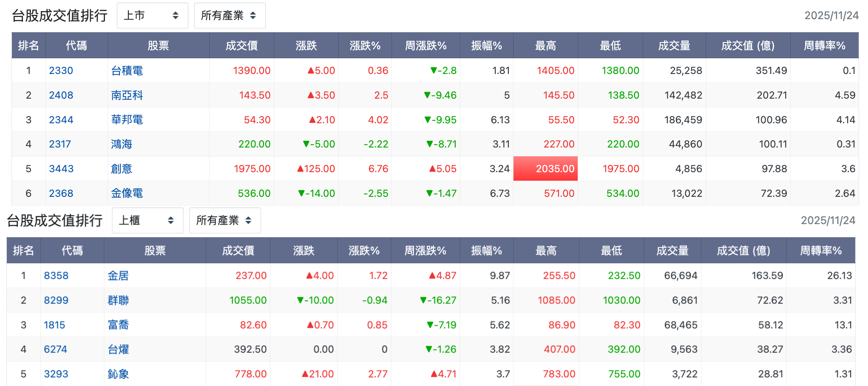868x386 pixels.
Task: Select 金居 turnover value 163.59
Action: (767, 275)
